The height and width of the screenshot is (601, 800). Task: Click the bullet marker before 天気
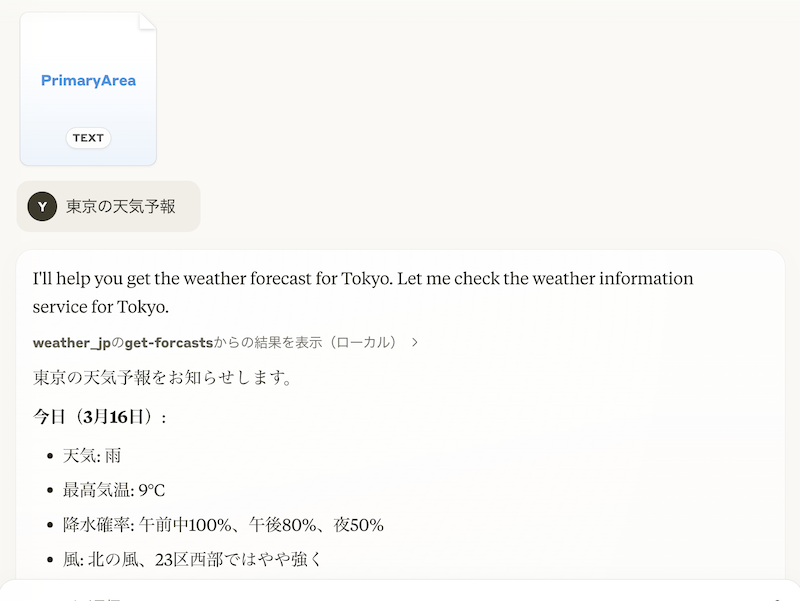[x=50, y=456]
